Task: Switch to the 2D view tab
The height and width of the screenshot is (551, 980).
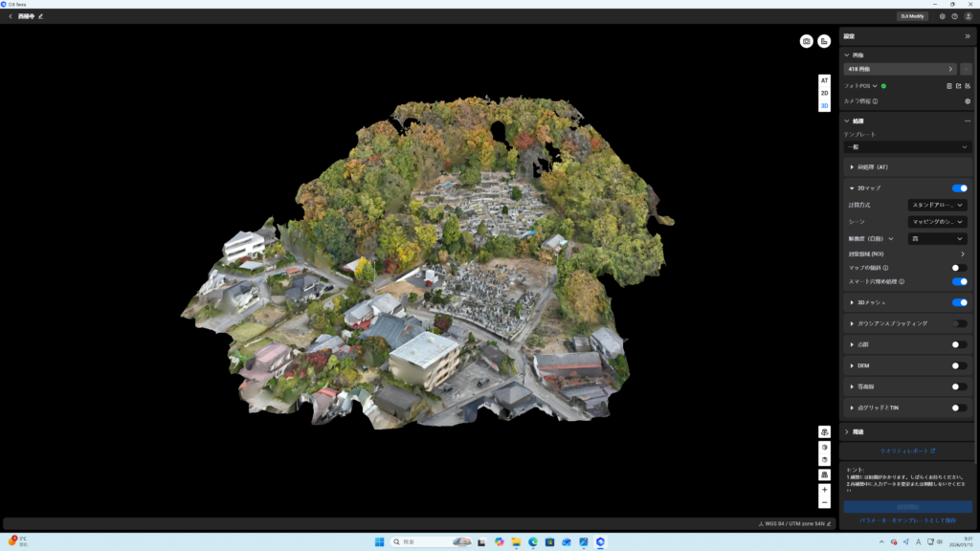Action: click(824, 94)
